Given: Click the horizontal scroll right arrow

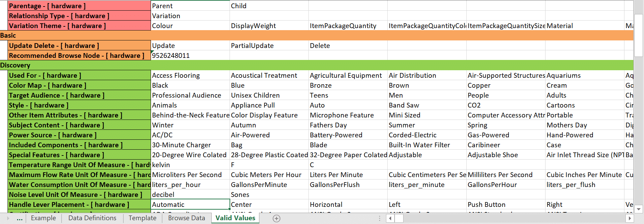Looking at the screenshot, I should [629, 218].
